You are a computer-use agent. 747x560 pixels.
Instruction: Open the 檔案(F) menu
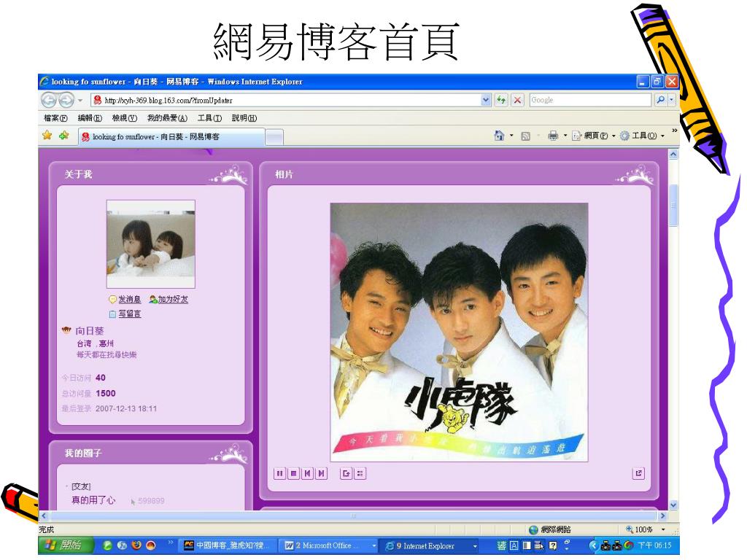pyautogui.click(x=55, y=118)
